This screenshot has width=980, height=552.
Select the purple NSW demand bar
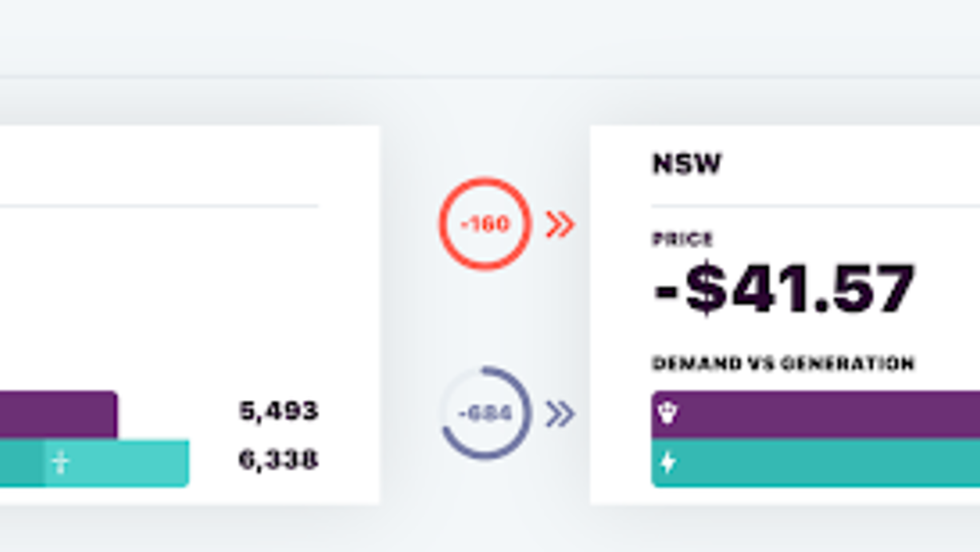[x=815, y=414]
